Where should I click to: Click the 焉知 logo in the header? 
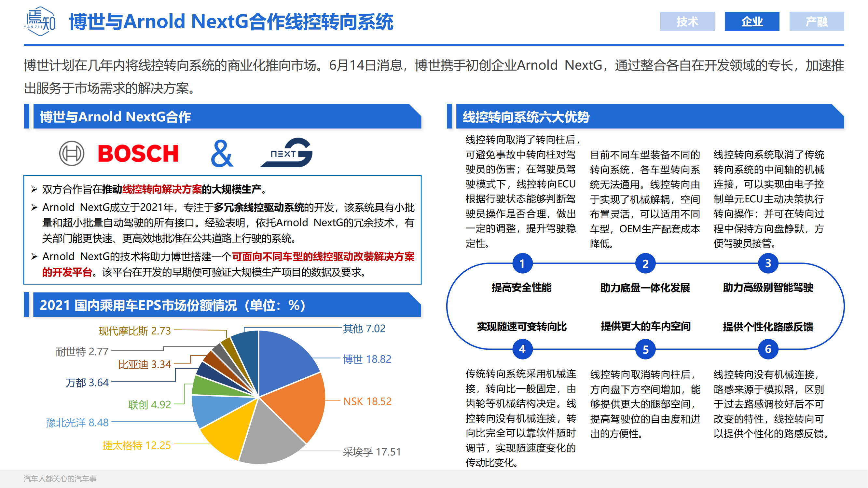[x=40, y=21]
